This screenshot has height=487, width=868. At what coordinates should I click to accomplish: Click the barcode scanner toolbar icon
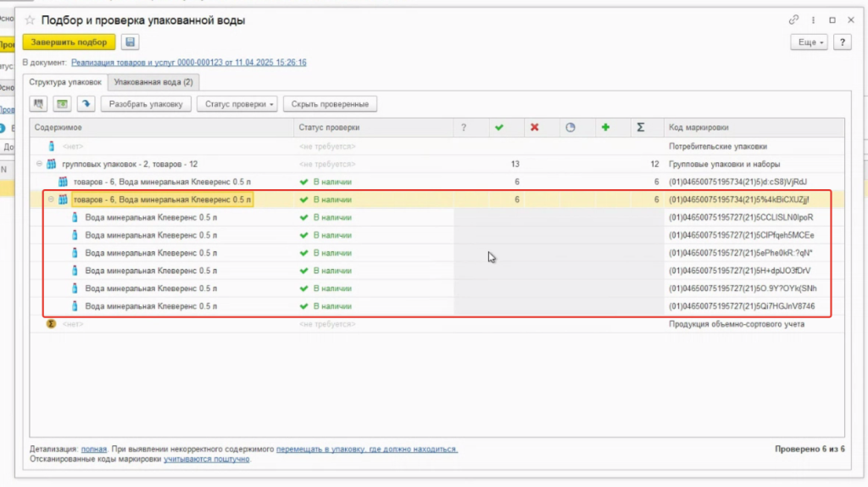(x=39, y=104)
